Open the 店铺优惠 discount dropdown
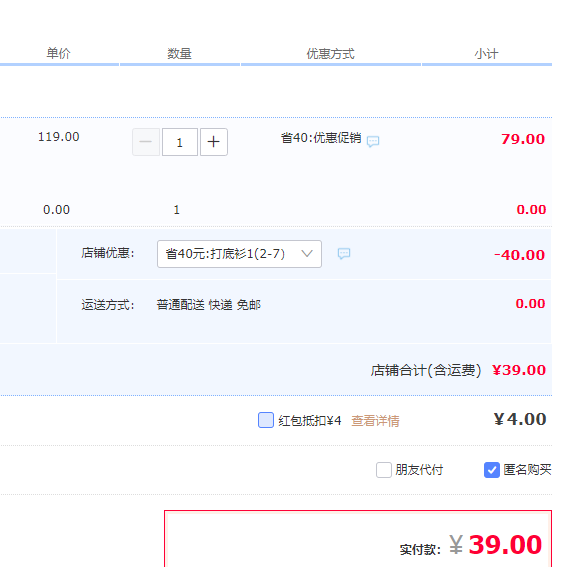 click(x=239, y=254)
